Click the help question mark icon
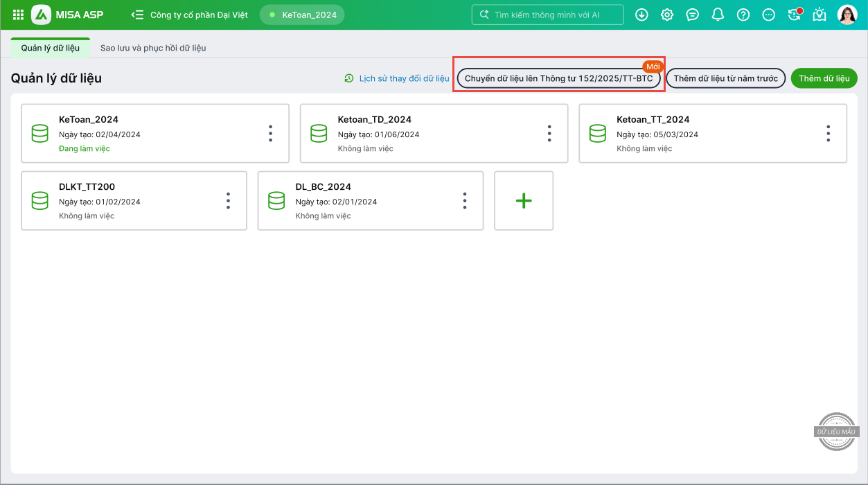Screen dimensions: 868x485 pyautogui.click(x=743, y=15)
